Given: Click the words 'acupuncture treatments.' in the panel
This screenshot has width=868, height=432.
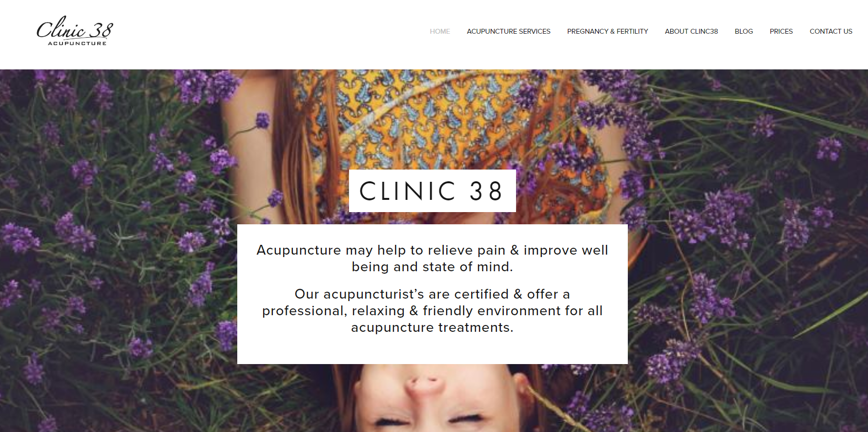Looking at the screenshot, I should coord(433,327).
